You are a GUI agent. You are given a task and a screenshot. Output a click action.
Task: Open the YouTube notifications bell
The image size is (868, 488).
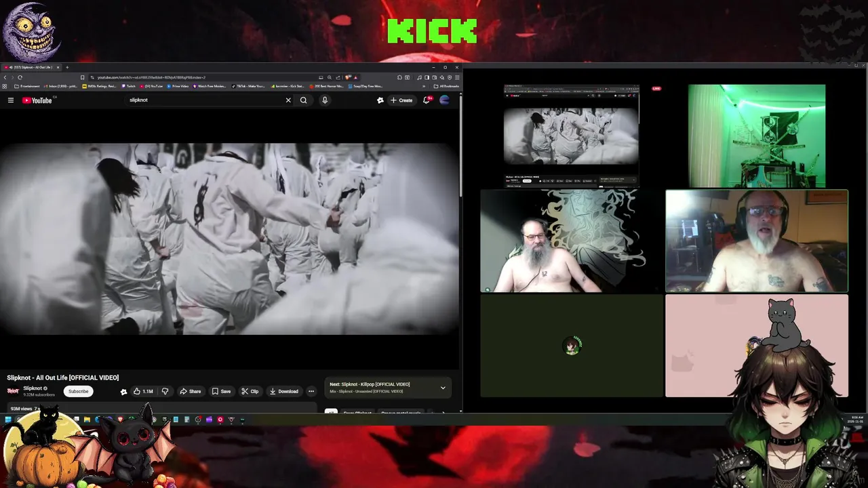pyautogui.click(x=427, y=100)
